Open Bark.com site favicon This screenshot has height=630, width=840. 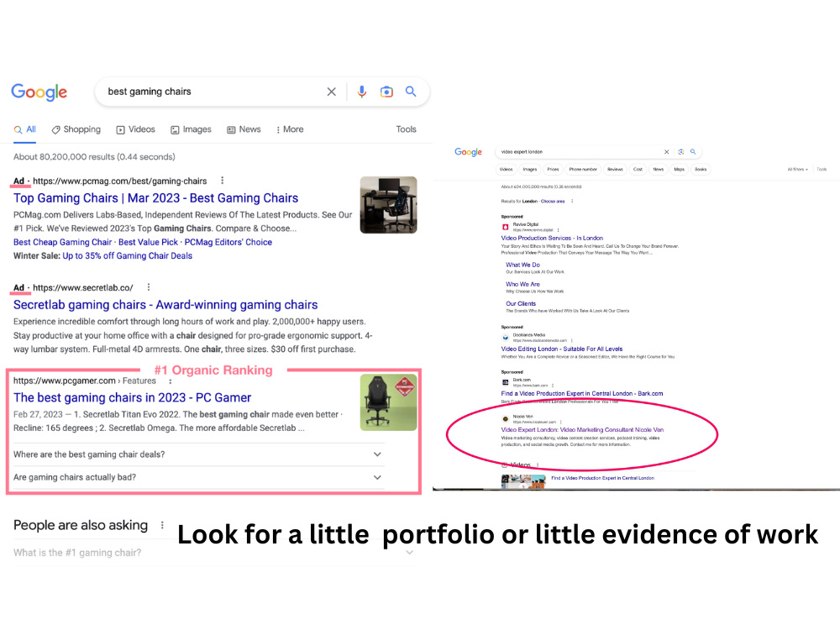click(505, 382)
